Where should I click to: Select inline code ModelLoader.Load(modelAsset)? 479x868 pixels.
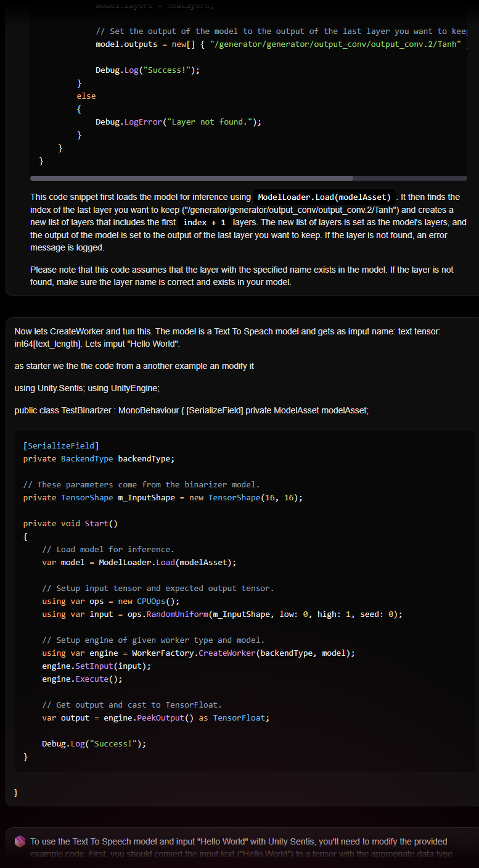point(324,197)
